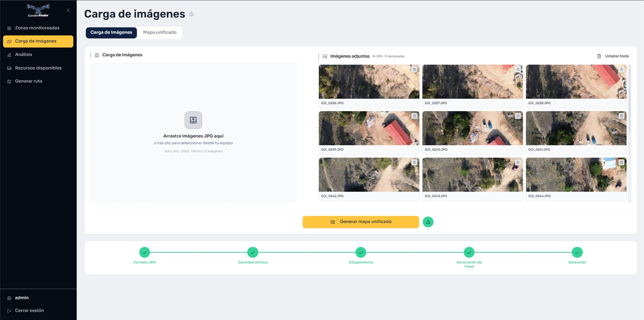This screenshot has width=644, height=320.
Task: Click Limpiar todo to clear images
Action: coord(613,56)
